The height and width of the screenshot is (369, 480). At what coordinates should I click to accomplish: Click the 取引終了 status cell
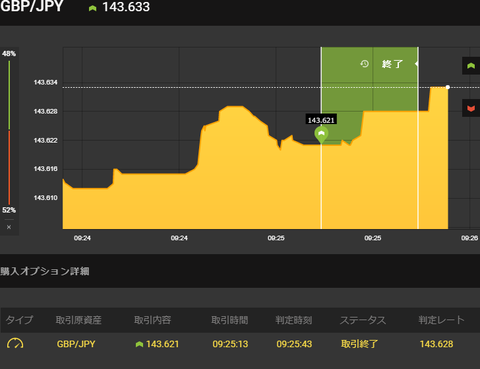click(359, 344)
